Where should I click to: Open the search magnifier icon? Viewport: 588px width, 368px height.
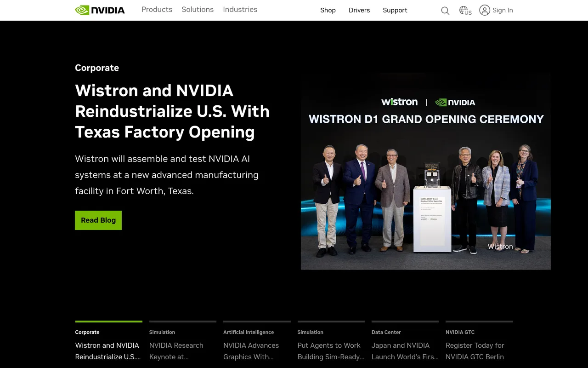pos(445,11)
